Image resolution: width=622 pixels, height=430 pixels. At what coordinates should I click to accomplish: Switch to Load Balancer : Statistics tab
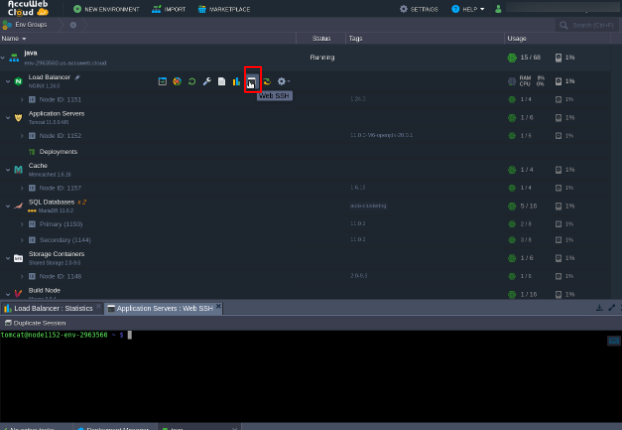[x=50, y=308]
